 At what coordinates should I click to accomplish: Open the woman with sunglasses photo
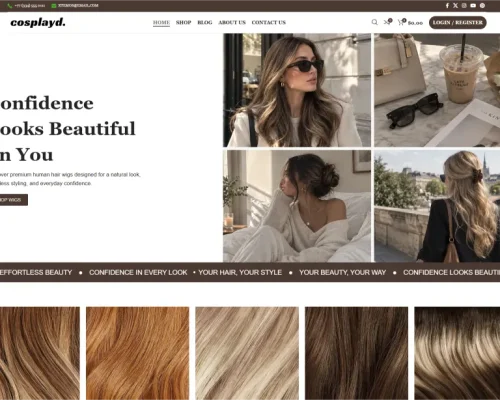(297, 90)
